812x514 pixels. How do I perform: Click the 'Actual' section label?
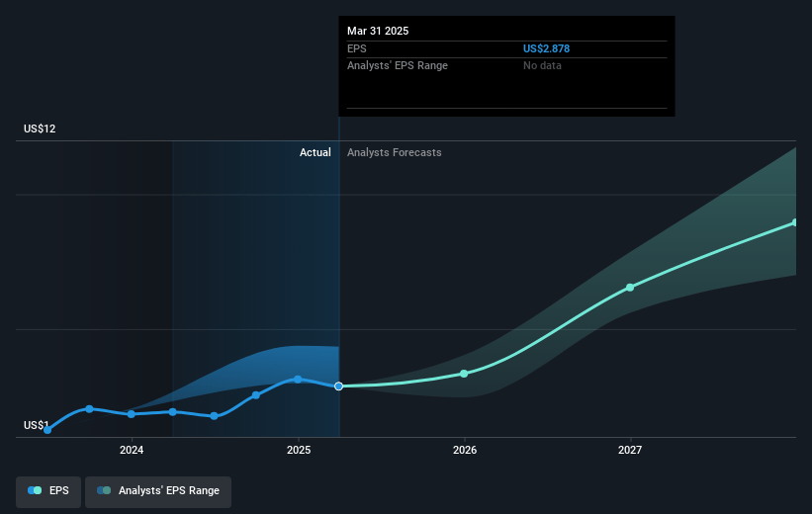[316, 152]
